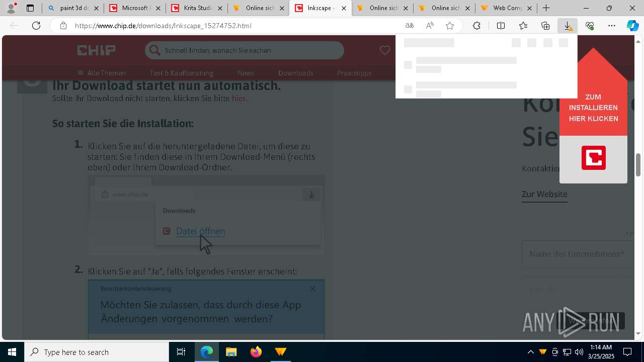
Task: Reload the page with refresh icon
Action: click(x=36, y=26)
